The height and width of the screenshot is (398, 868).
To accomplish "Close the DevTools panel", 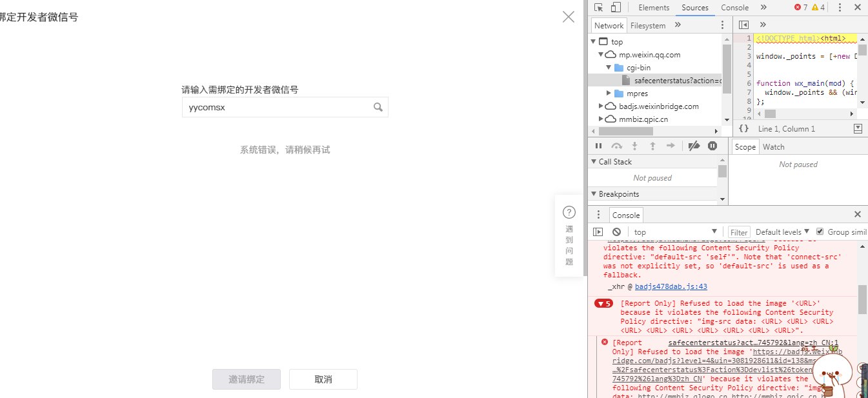I will pos(858,8).
